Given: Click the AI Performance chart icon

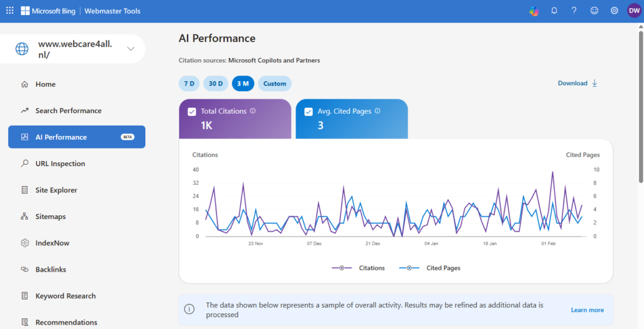Looking at the screenshot, I should click(x=25, y=137).
